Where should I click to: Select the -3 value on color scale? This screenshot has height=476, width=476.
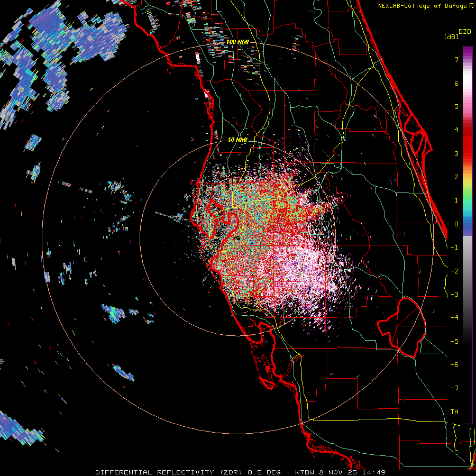coord(454,295)
